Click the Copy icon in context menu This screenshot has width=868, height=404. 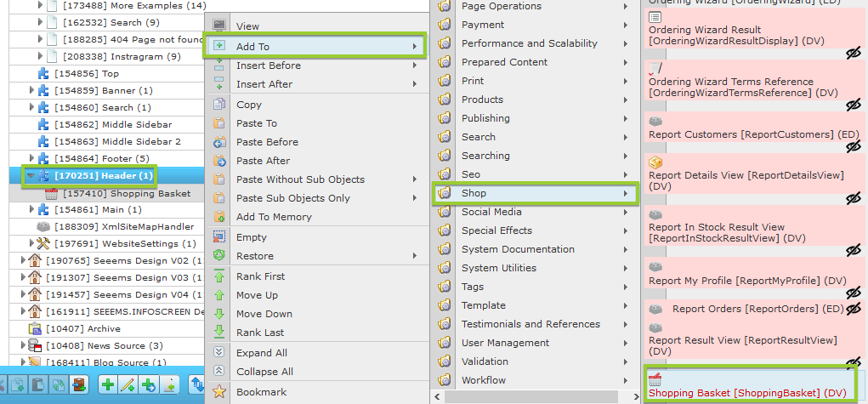[219, 105]
